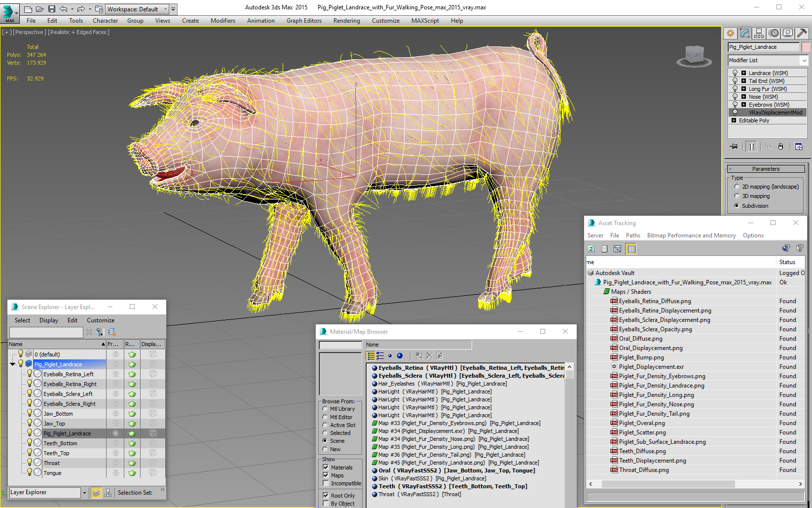Viewport: 812px width, 508px height.
Task: Check the By Object checkbox
Action: tap(326, 504)
